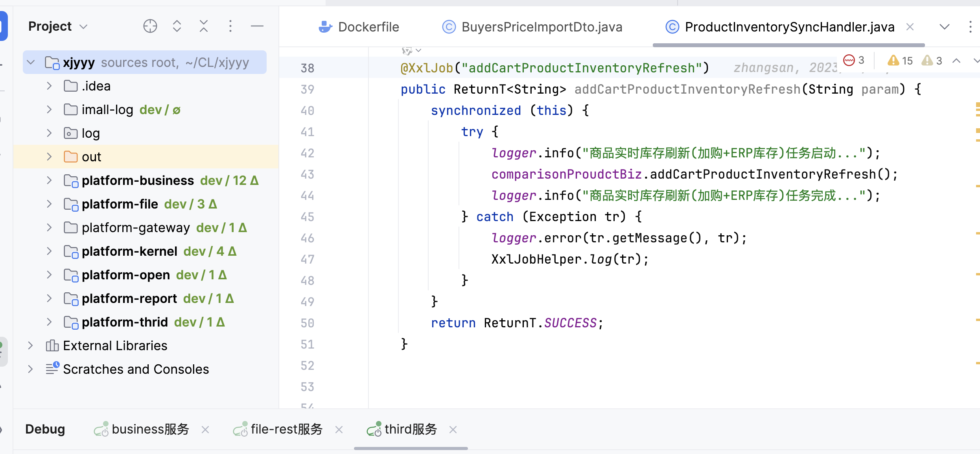
Task: Open Project panel options three-dot menu
Action: pos(230,26)
